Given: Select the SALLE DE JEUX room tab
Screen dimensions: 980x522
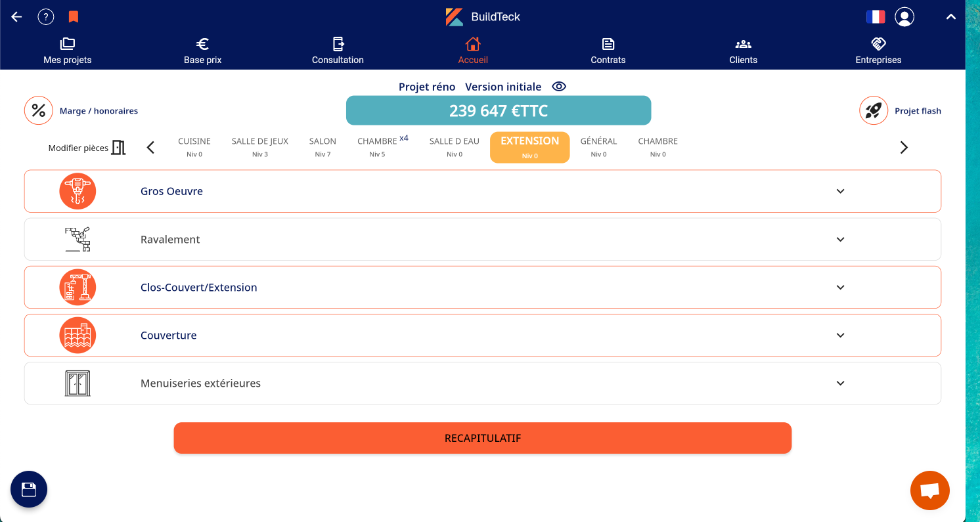Looking at the screenshot, I should click(x=260, y=147).
